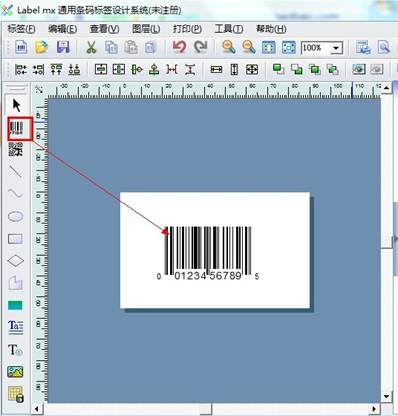The image size is (398, 416).
Task: Undo the last action with red arrow
Action: (x=179, y=47)
